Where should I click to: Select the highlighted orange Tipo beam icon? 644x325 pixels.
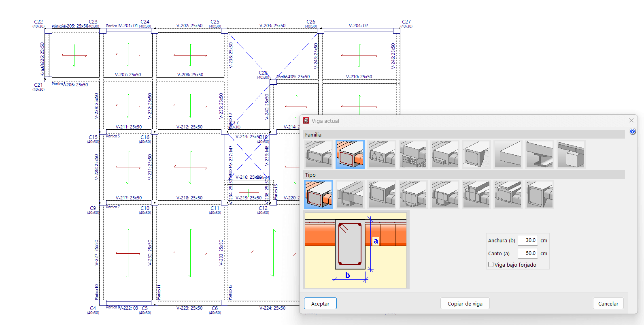(319, 195)
